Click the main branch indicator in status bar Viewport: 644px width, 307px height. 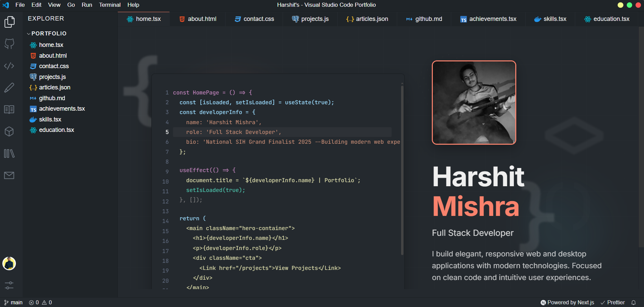pyautogui.click(x=14, y=303)
